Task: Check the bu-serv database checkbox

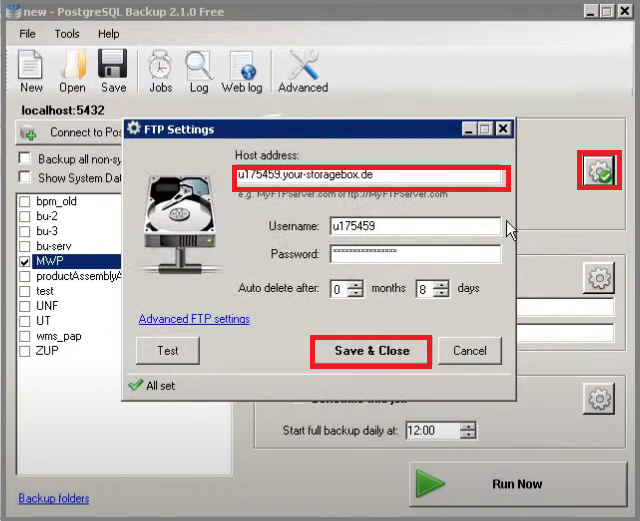Action: tap(25, 246)
